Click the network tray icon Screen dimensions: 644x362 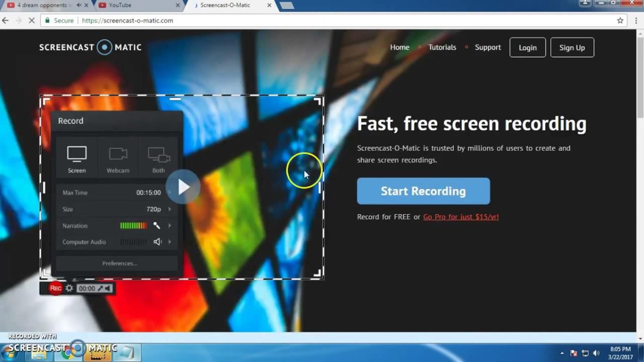(x=585, y=353)
